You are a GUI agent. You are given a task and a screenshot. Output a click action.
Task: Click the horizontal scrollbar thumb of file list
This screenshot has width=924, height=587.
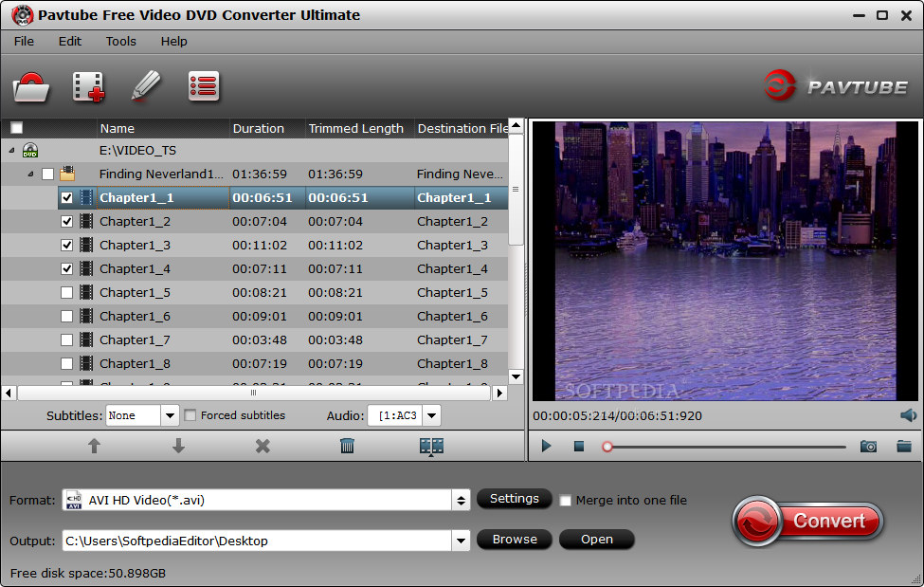point(254,393)
